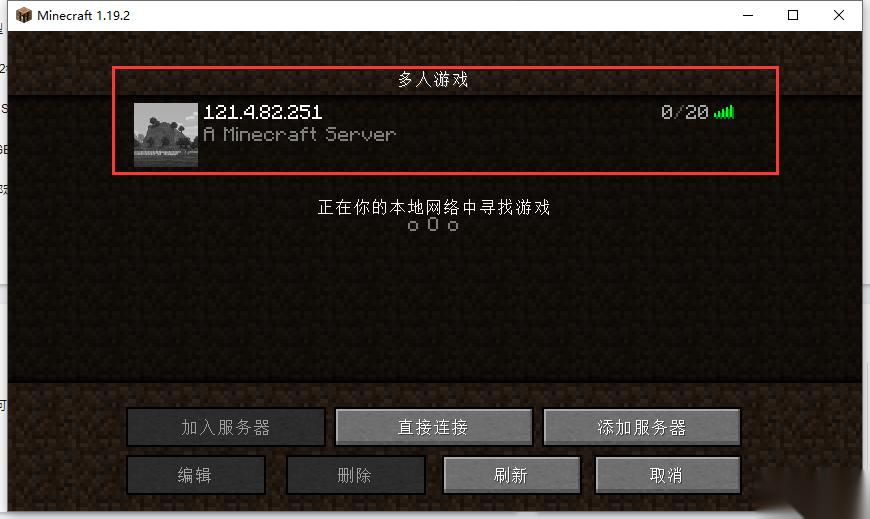This screenshot has width=870, height=519.
Task: Minimize the Minecraft window
Action: tap(748, 16)
